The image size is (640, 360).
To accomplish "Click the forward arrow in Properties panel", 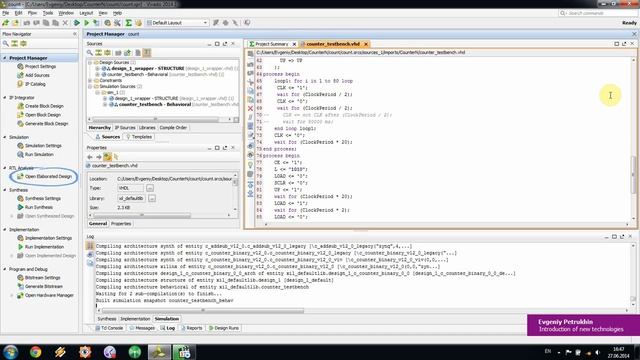I will coord(98,157).
